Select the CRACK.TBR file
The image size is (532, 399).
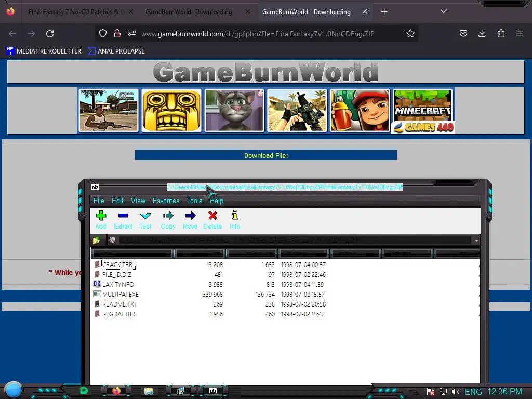117,264
